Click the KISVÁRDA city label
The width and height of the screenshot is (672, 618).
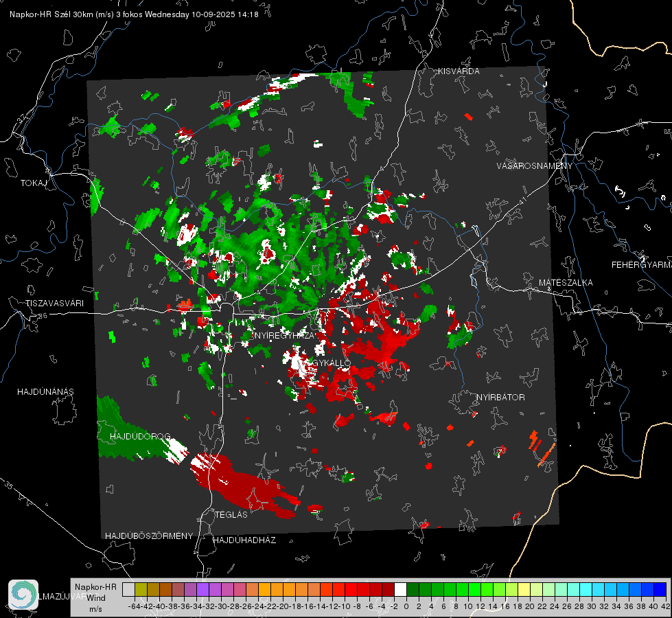coord(459,71)
